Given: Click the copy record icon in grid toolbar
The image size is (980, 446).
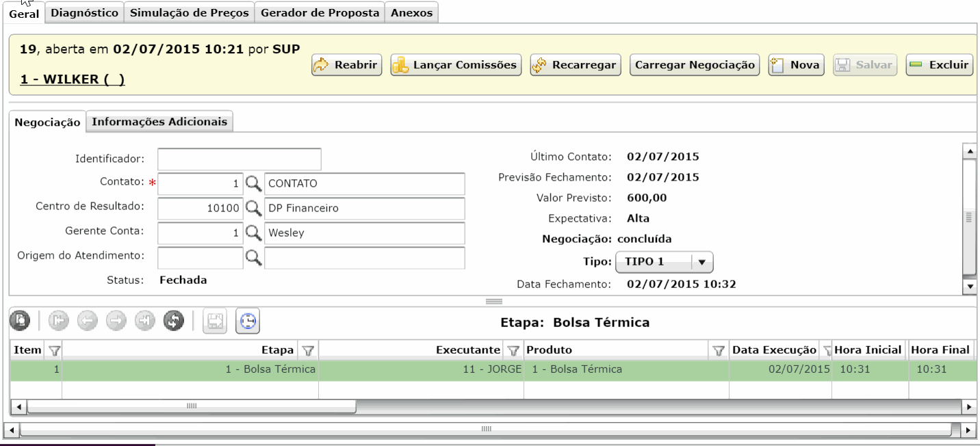Looking at the screenshot, I should pos(21,320).
